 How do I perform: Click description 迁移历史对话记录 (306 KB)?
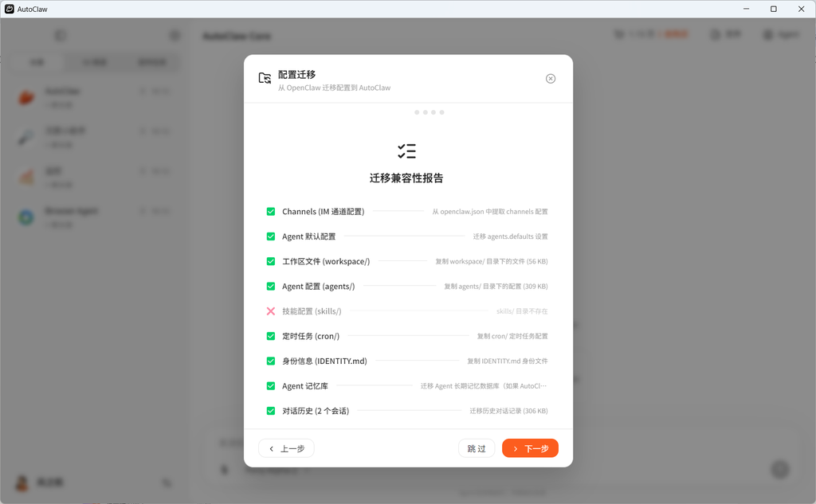508,411
